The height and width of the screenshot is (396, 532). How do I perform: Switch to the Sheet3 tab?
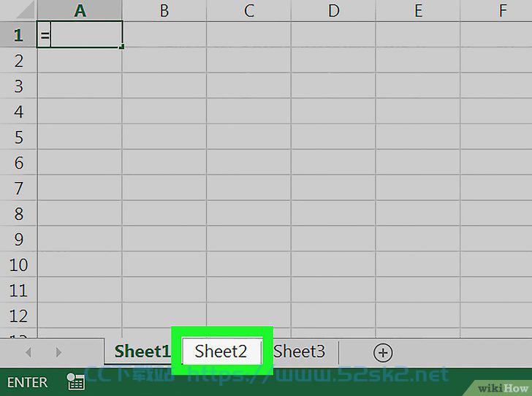(x=300, y=351)
